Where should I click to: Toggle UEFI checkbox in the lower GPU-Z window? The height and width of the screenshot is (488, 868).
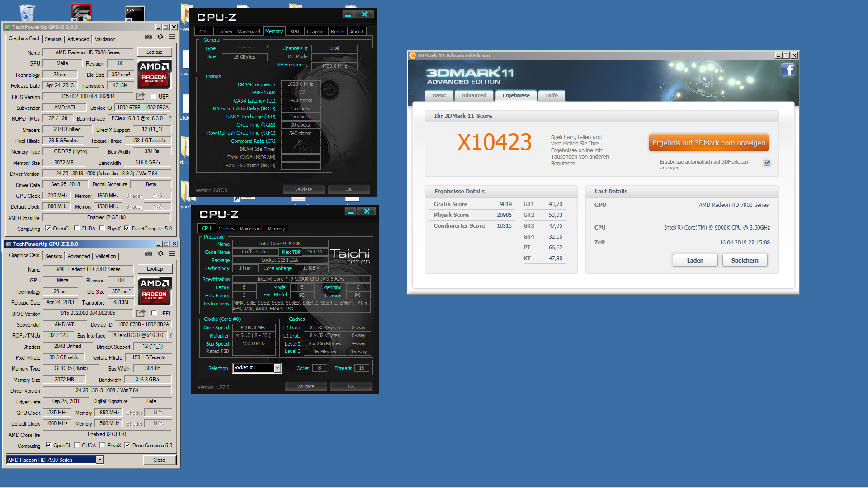click(x=154, y=314)
